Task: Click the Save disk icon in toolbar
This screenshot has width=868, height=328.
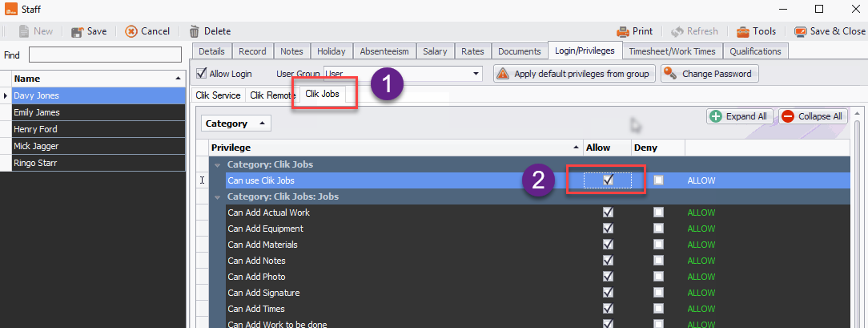Action: [x=78, y=31]
